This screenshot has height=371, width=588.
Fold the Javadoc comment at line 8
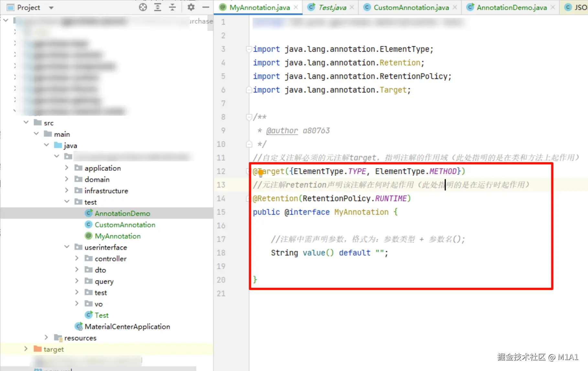[249, 117]
